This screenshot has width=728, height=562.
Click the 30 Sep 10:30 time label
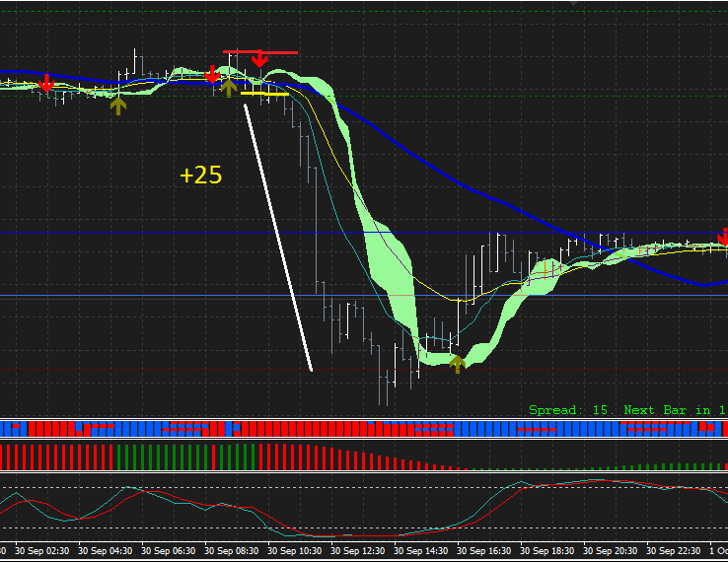tap(294, 551)
